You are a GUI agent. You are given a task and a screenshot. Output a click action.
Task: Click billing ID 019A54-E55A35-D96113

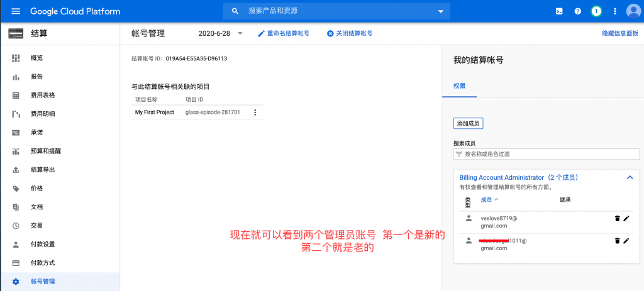click(196, 58)
